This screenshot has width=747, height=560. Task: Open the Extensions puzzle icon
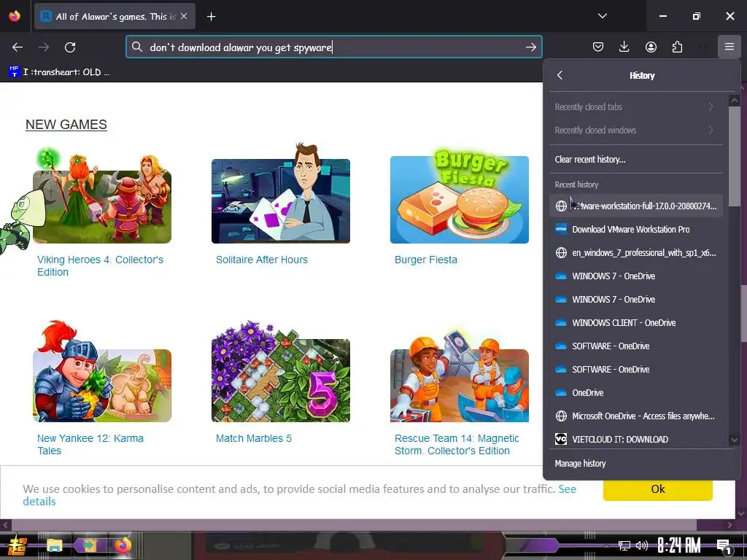pyautogui.click(x=677, y=47)
